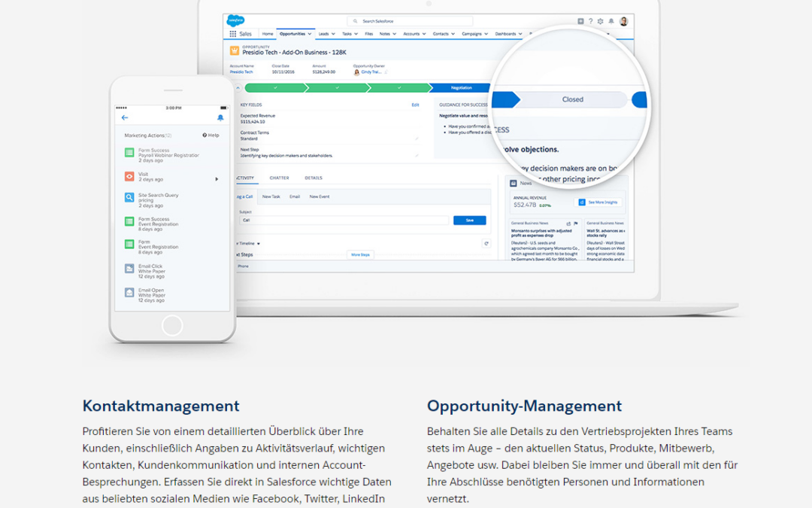Click the refresh icon beside the timeline
This screenshot has width=812, height=508.
click(486, 243)
